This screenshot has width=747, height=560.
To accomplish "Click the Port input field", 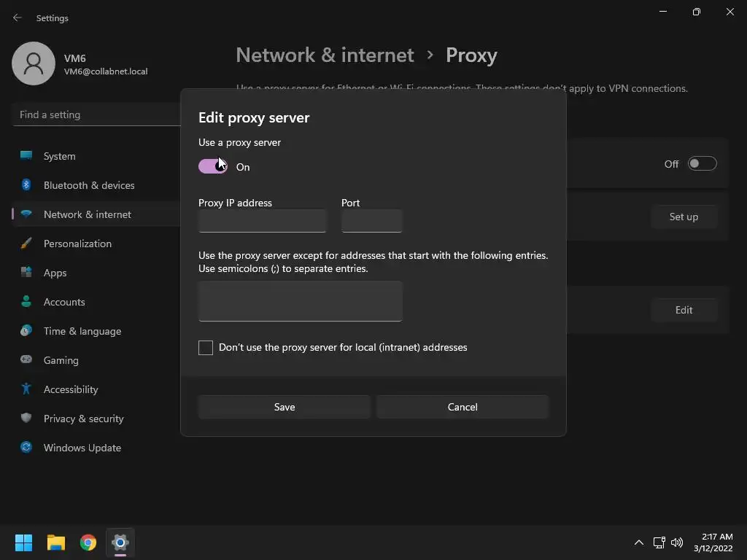I will [372, 221].
